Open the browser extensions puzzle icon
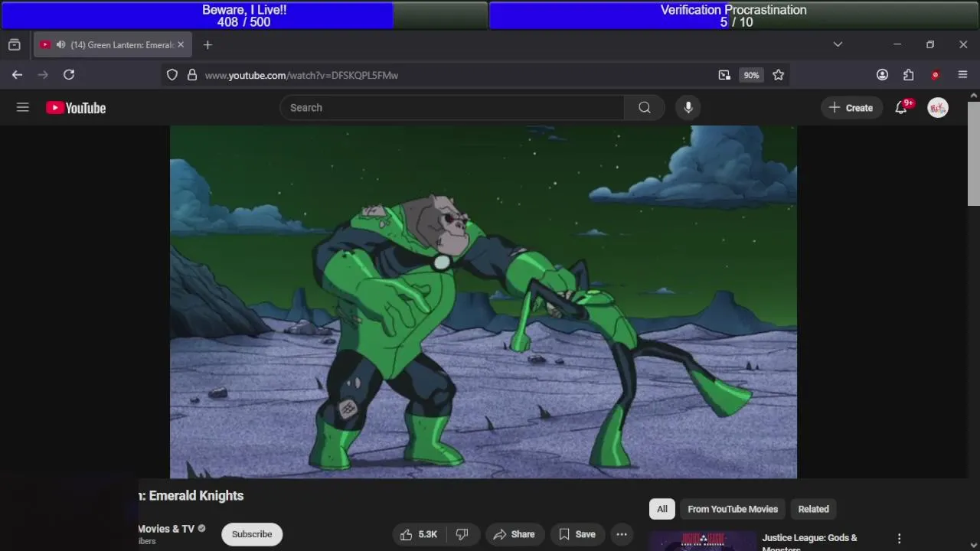This screenshot has width=980, height=551. 909,75
